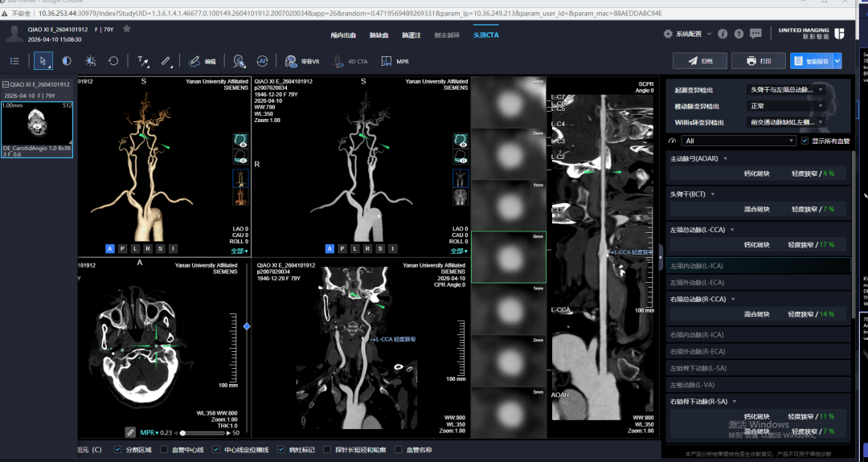Viewport: 868px width, 462px height.
Task: Click the AI refresh analysis icon
Action: pos(262,61)
